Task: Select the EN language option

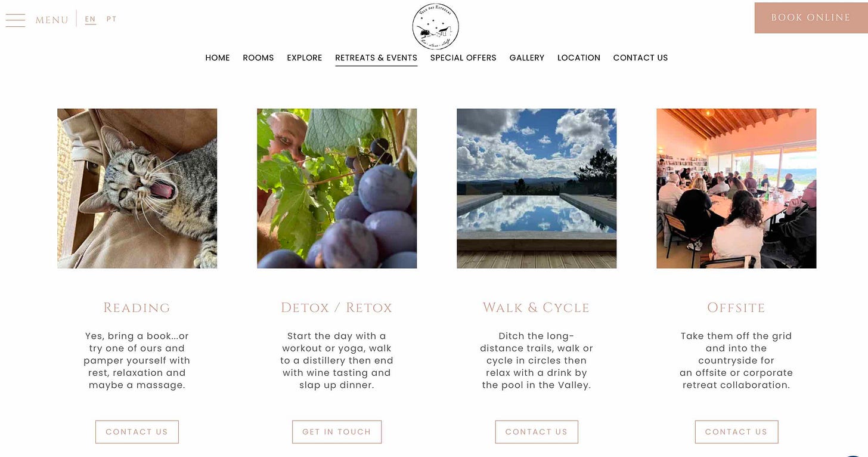Action: tap(90, 19)
